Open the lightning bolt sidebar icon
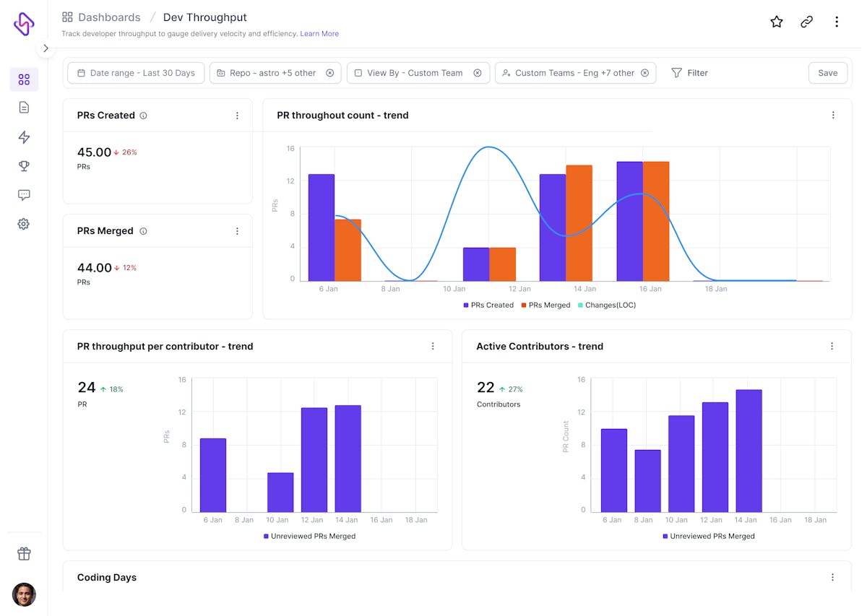Image resolution: width=867 pixels, height=616 pixels. [x=24, y=137]
